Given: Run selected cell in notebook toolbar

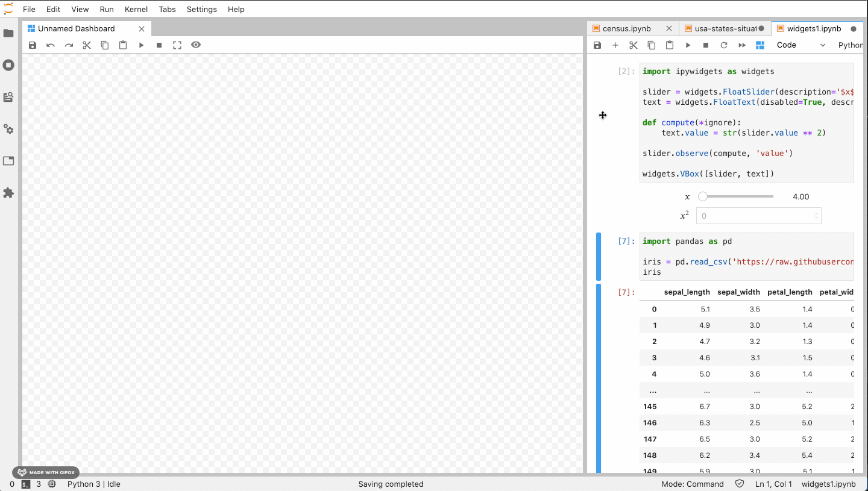Looking at the screenshot, I should 688,45.
